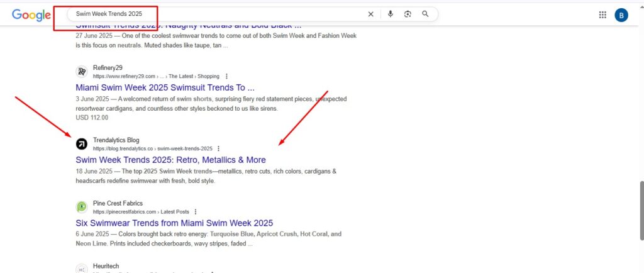
Task: Open the account avatar B
Action: [621, 15]
